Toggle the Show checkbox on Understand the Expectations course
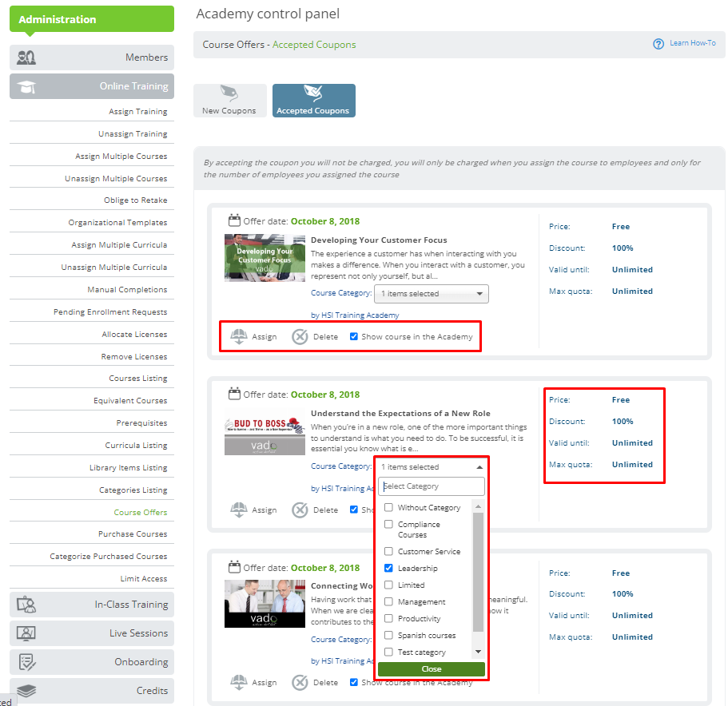The height and width of the screenshot is (706, 728). (x=354, y=510)
